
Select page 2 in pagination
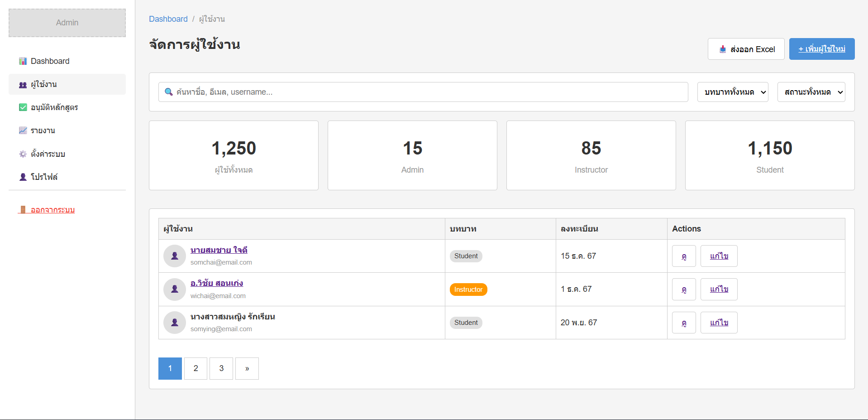[196, 368]
